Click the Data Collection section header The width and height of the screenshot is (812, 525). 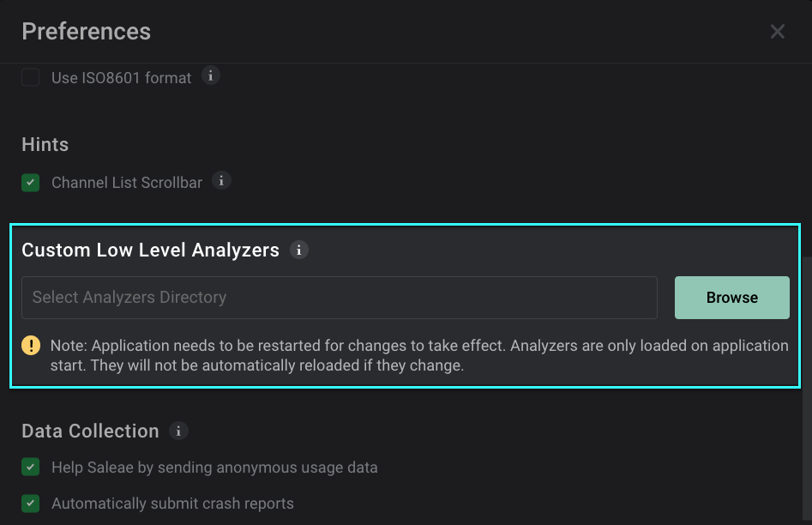(x=89, y=431)
